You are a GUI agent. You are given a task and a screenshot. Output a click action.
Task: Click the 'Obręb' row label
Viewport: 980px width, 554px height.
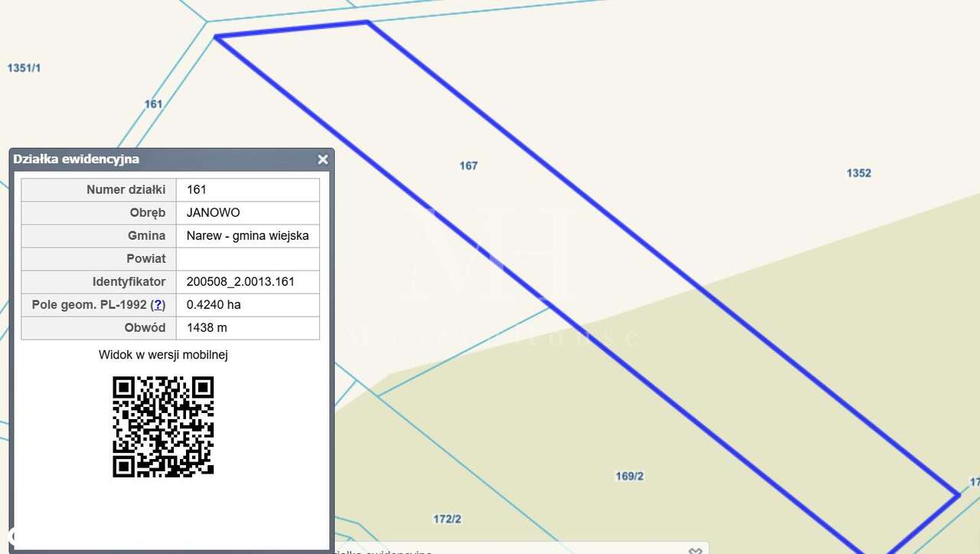pos(148,212)
